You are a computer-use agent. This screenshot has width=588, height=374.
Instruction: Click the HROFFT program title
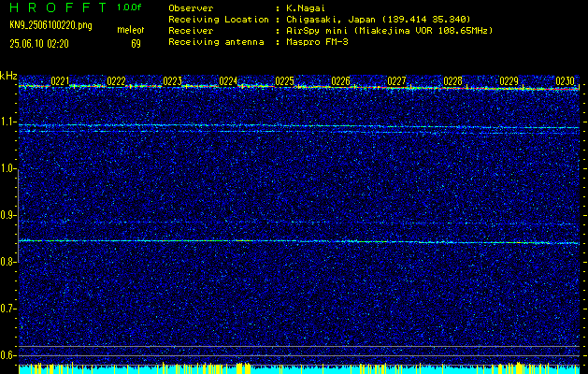click(x=58, y=7)
